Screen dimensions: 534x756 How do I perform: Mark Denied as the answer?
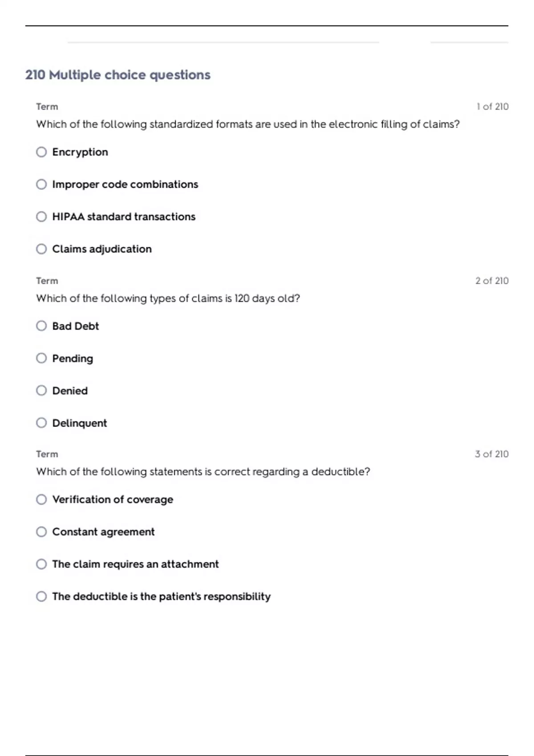(x=41, y=390)
